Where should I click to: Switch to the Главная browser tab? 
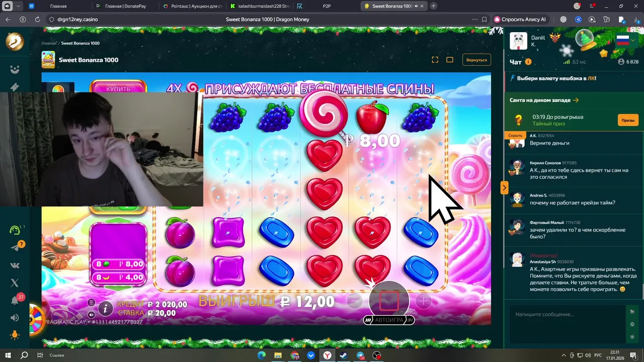pyautogui.click(x=57, y=6)
